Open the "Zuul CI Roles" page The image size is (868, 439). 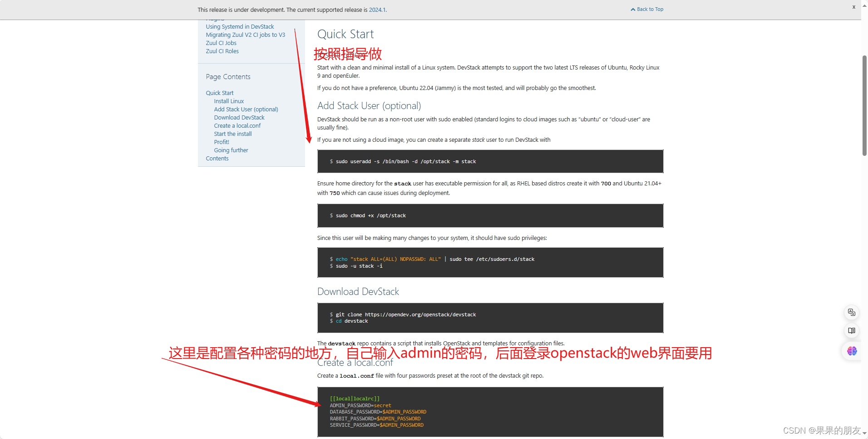pos(222,51)
